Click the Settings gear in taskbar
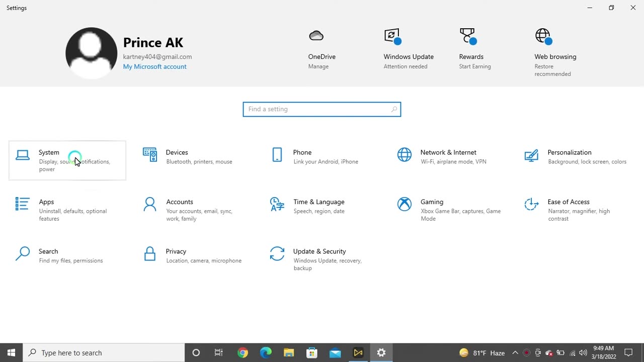The width and height of the screenshot is (644, 362). 381,352
